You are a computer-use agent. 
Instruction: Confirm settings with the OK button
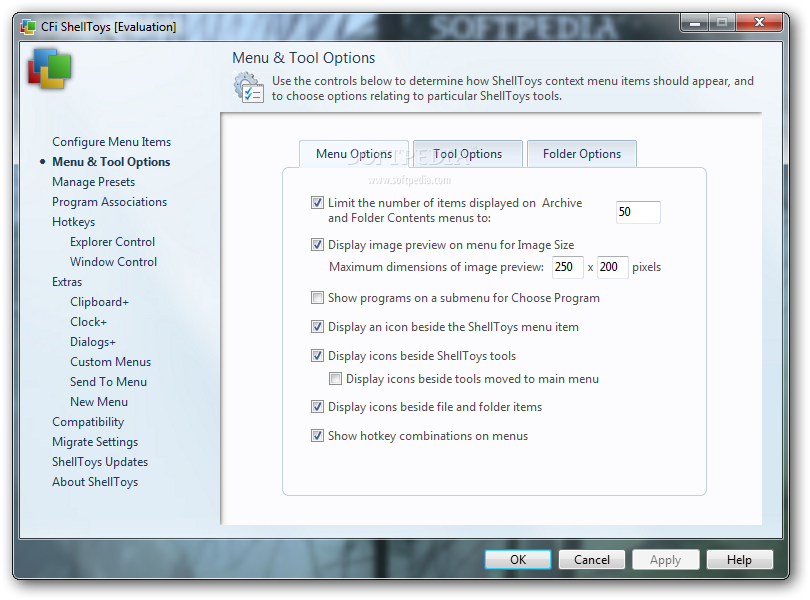click(518, 560)
